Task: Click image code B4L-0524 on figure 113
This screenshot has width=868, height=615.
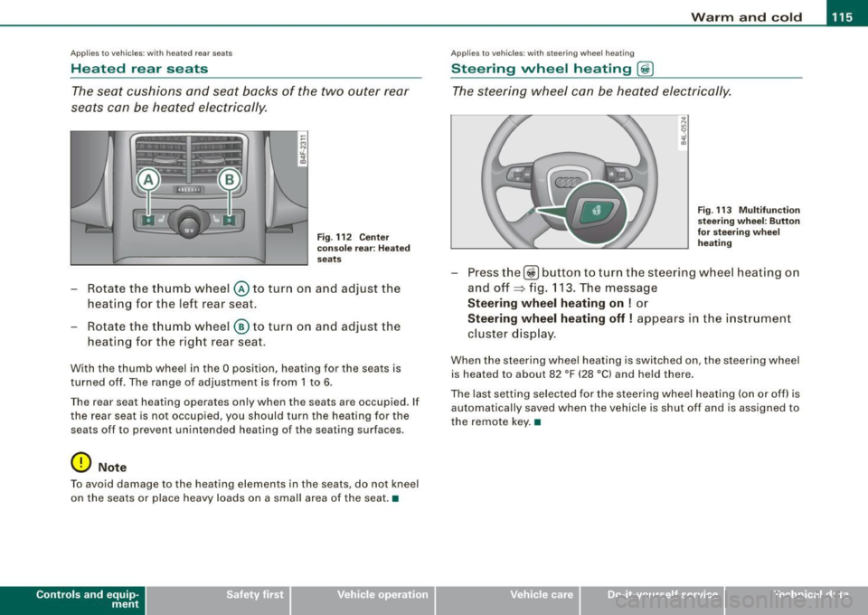Action: coord(684,132)
